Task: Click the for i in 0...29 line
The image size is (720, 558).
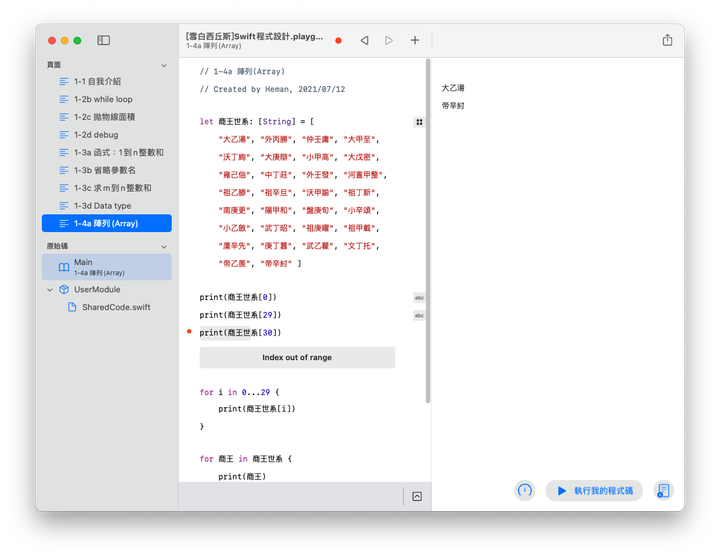Action: click(x=239, y=392)
